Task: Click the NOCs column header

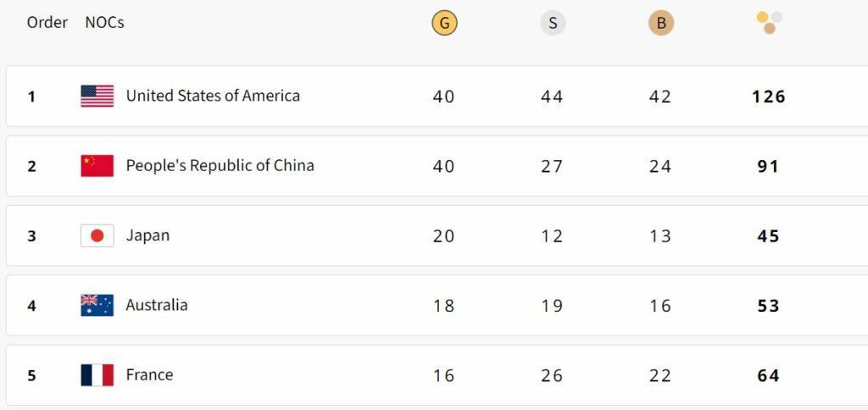Action: coord(104,23)
